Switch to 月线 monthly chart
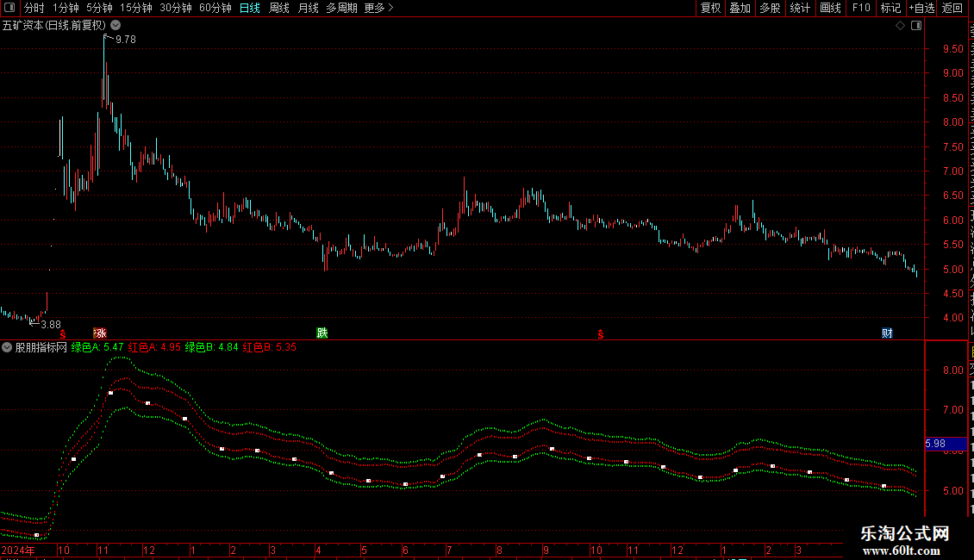 click(308, 8)
